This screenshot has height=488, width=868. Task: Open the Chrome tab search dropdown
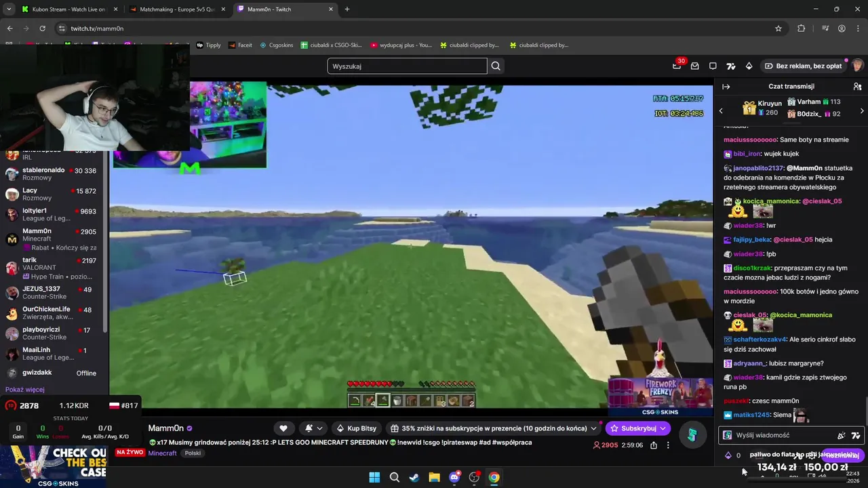click(8, 9)
